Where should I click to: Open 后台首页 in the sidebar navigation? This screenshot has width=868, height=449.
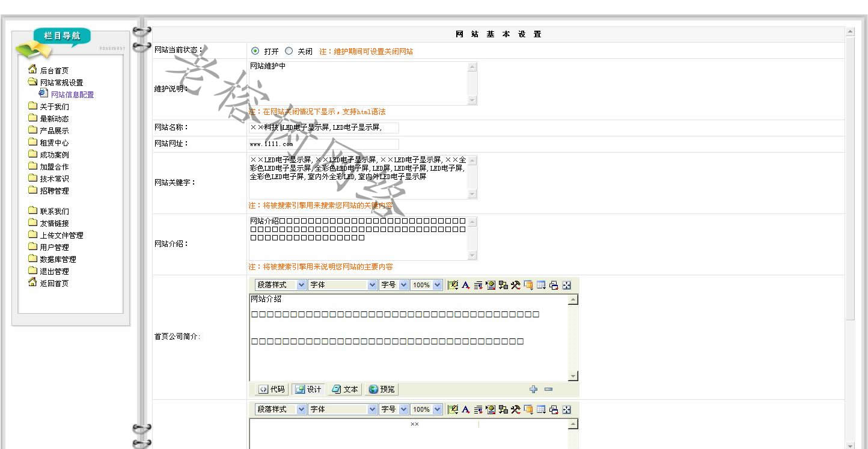click(x=49, y=70)
